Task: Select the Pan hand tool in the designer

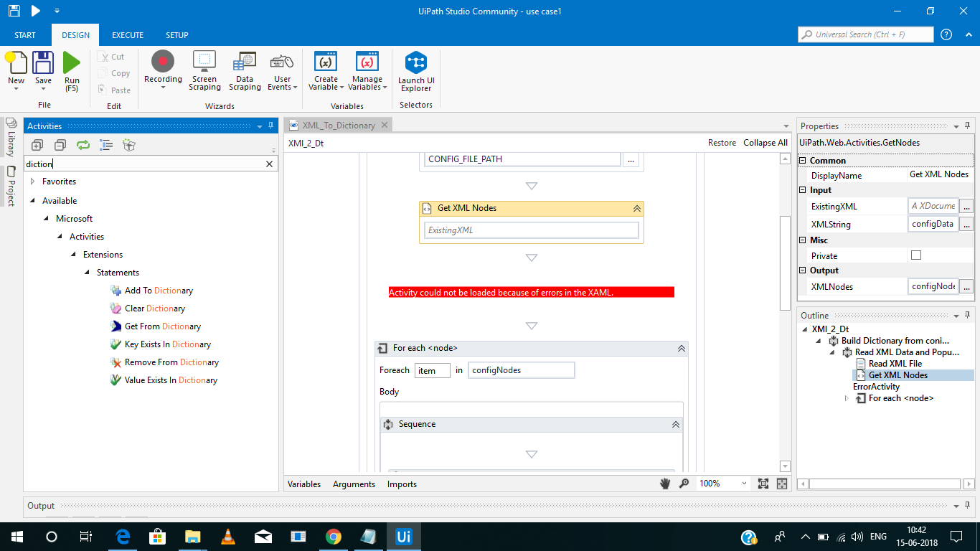Action: click(664, 483)
